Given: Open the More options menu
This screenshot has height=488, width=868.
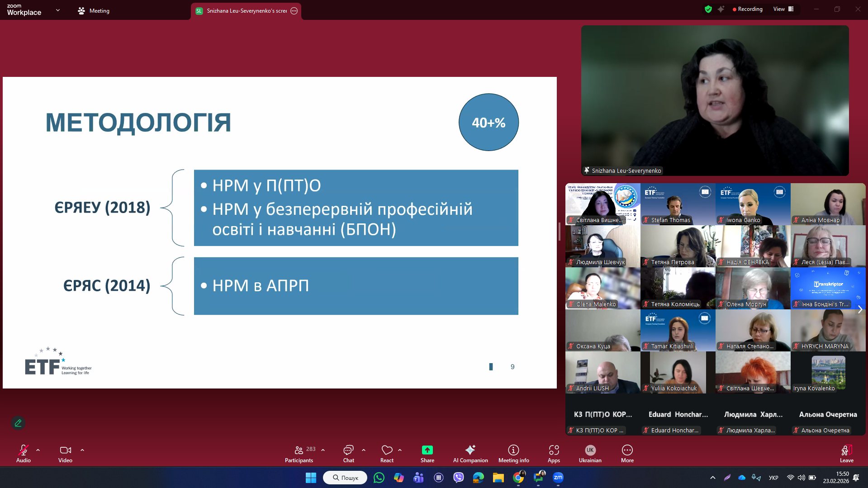Looking at the screenshot, I should [x=627, y=454].
